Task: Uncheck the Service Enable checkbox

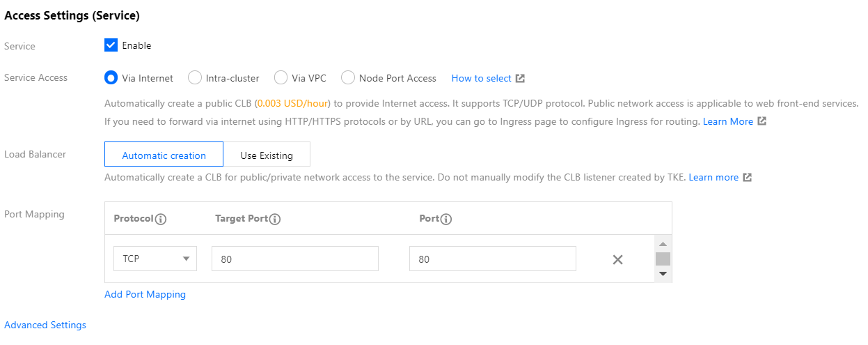Action: tap(111, 45)
